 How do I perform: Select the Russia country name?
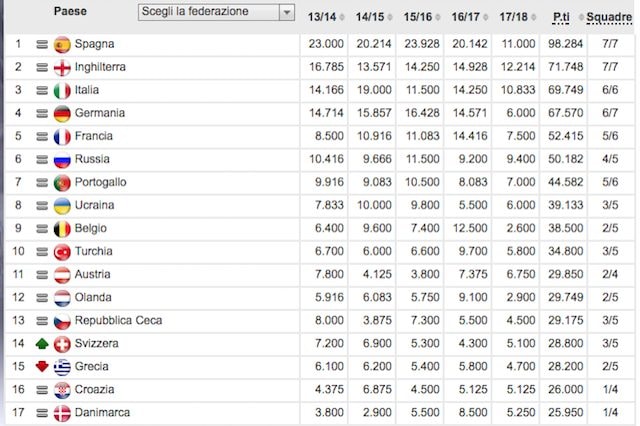point(92,159)
